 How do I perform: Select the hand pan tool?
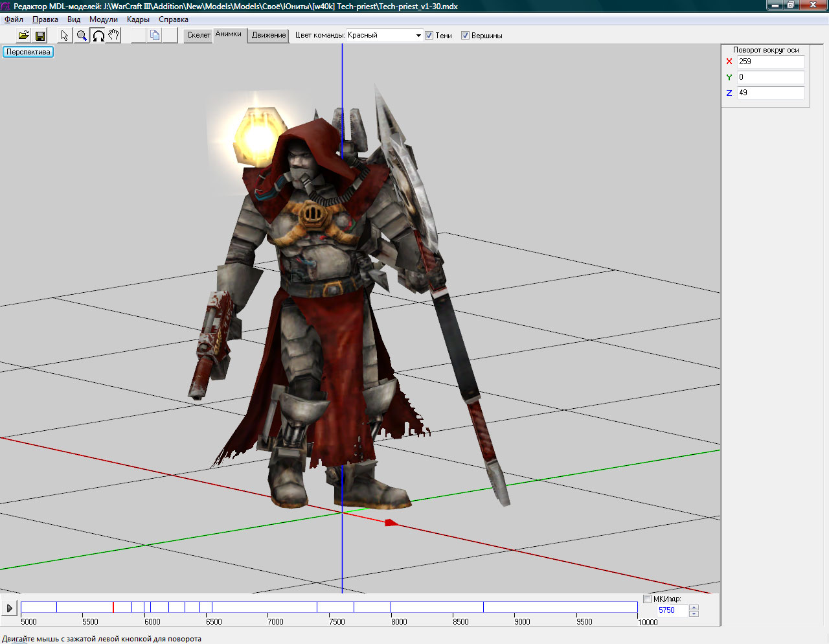(114, 36)
